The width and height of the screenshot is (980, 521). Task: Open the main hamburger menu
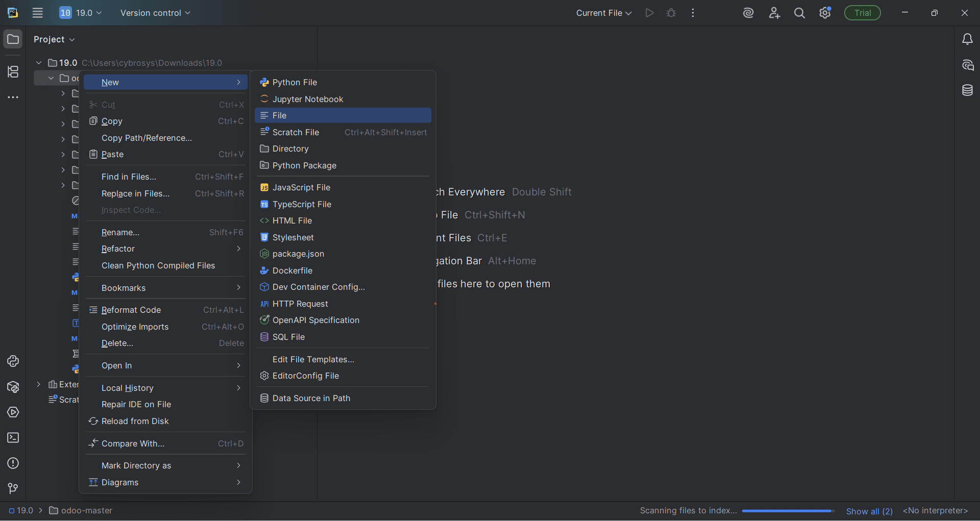(38, 13)
